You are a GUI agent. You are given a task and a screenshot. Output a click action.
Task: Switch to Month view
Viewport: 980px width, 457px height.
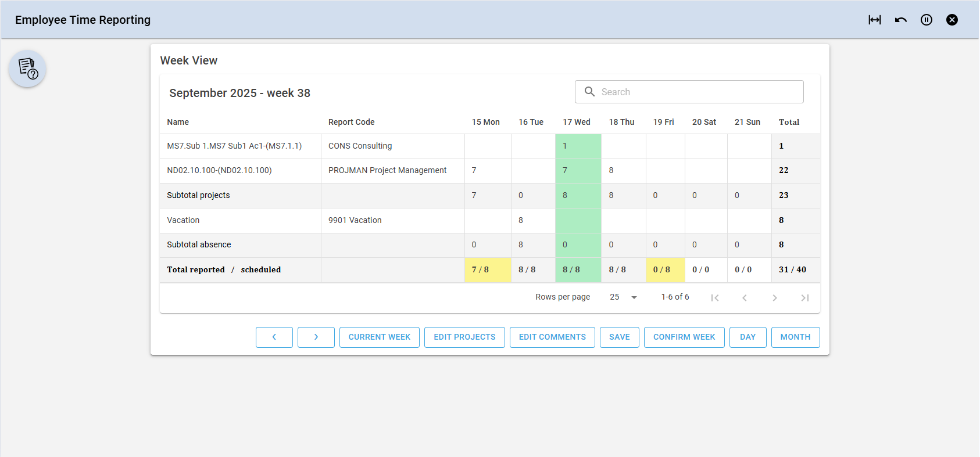(795, 337)
